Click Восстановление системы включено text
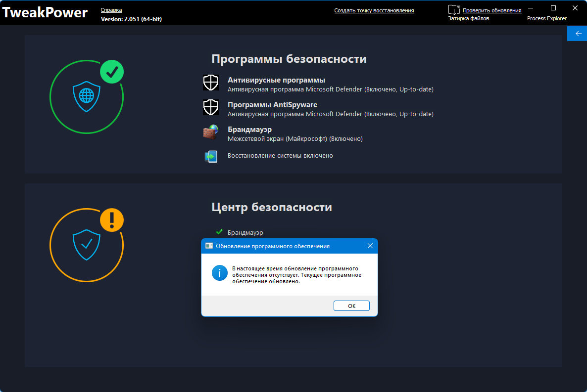Screen dimensions: 587x392 click(x=280, y=156)
